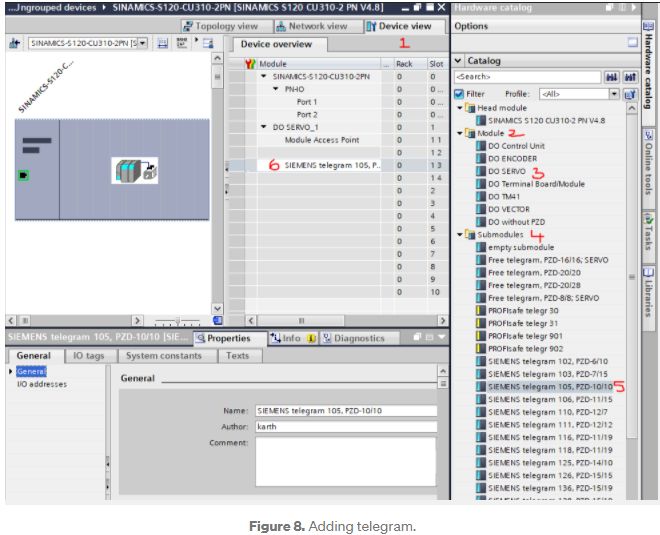Select DO SERVO catalog item
The width and height of the screenshot is (660, 535).
[x=507, y=171]
